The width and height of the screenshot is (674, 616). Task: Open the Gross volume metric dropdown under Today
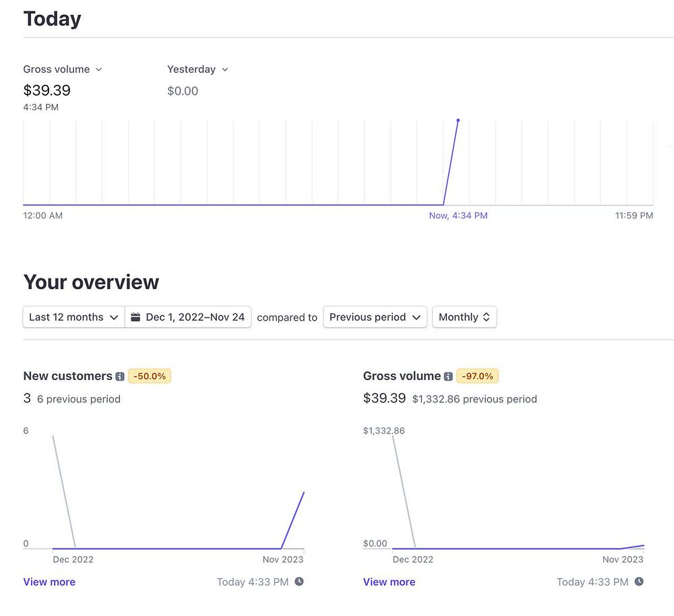(63, 69)
